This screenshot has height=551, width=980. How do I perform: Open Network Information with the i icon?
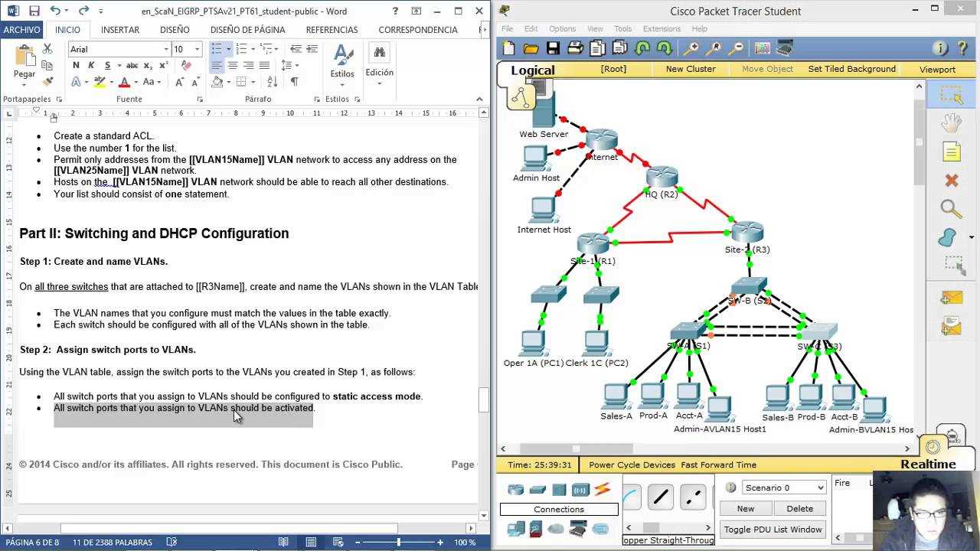click(x=940, y=49)
